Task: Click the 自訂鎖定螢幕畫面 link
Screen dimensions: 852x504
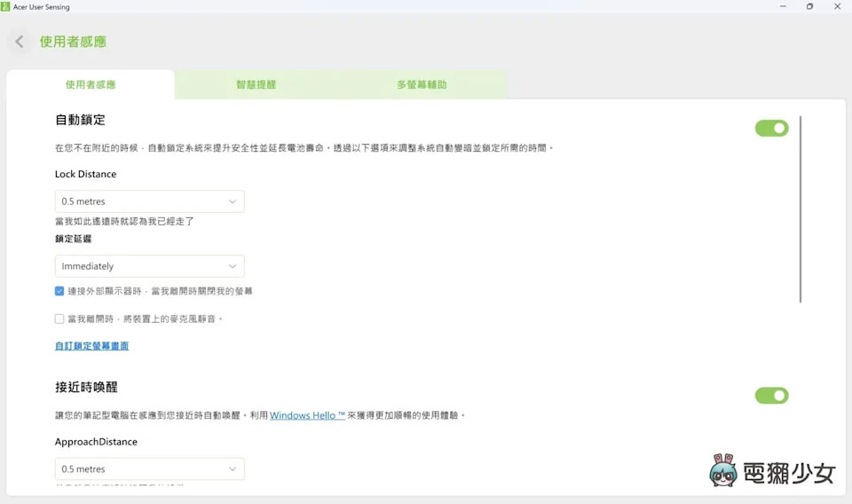Action: click(x=91, y=346)
